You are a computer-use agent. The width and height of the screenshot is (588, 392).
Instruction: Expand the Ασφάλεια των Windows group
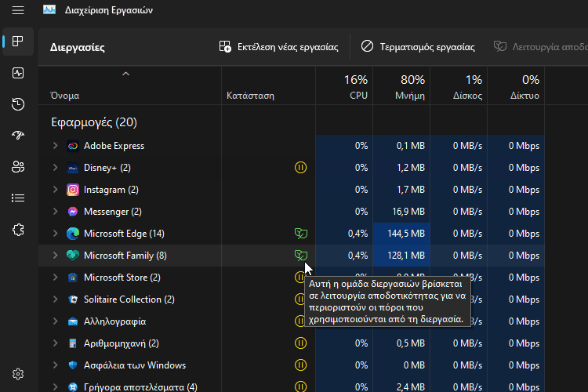tap(55, 365)
